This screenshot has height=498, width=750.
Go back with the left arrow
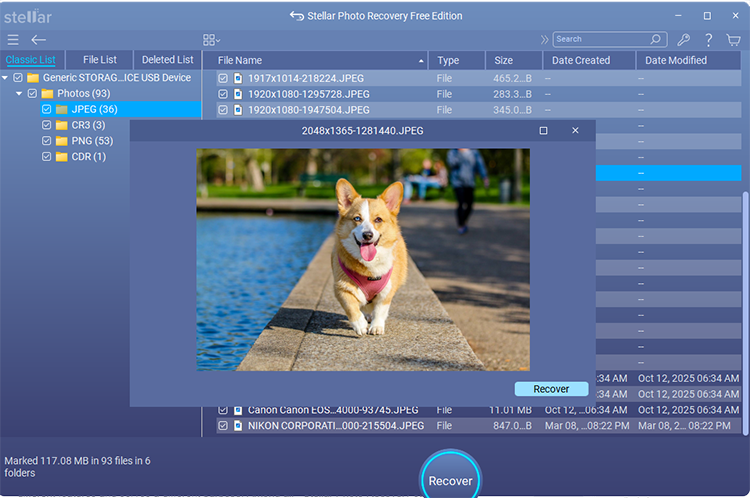pos(38,40)
